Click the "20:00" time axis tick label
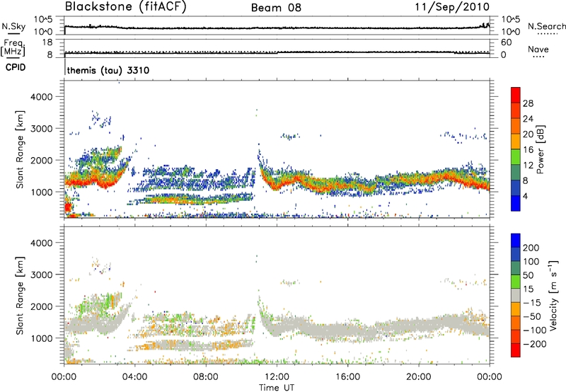Viewport: 566px width, 392px height. pyautogui.click(x=418, y=377)
